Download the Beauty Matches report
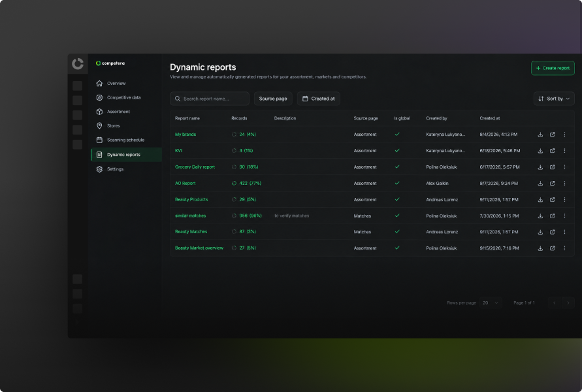The height and width of the screenshot is (392, 582). (x=540, y=232)
